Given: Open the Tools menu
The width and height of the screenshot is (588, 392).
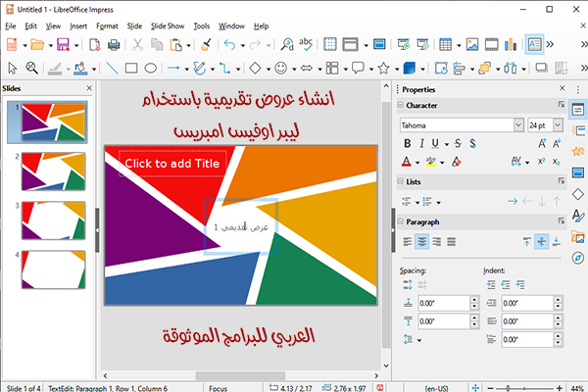Looking at the screenshot, I should pos(201,25).
